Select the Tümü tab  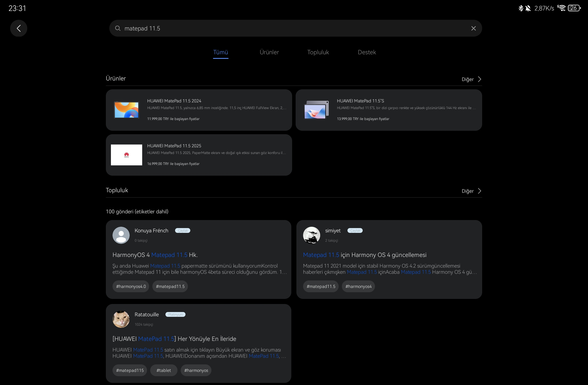pos(220,52)
